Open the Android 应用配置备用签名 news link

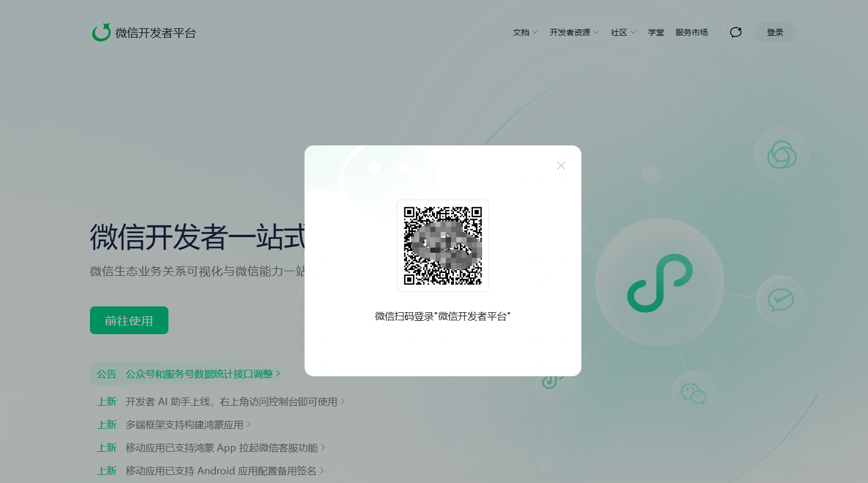point(221,471)
